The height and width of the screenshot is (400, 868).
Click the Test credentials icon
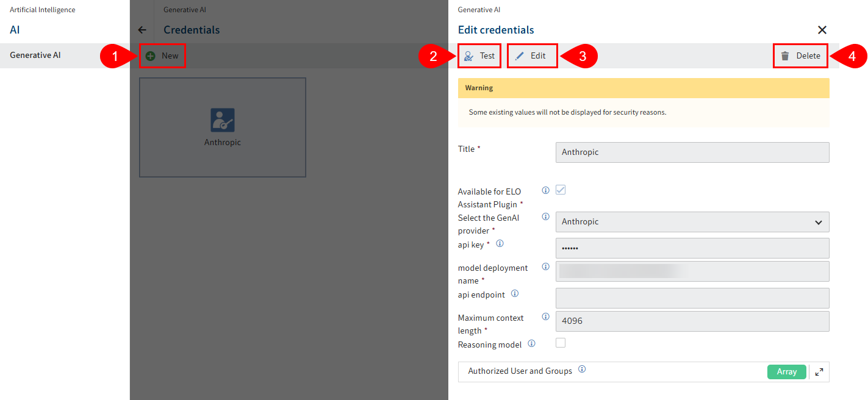pyautogui.click(x=468, y=55)
